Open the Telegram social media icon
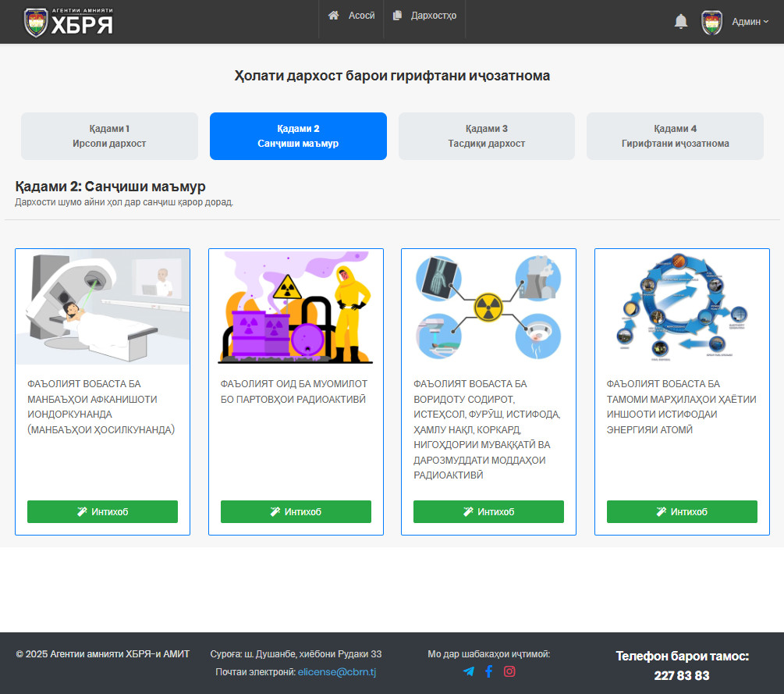Viewport: 784px width, 694px height. [x=468, y=671]
